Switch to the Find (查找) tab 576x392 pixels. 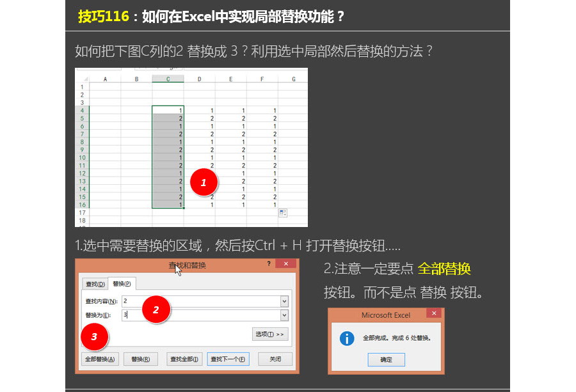95,284
